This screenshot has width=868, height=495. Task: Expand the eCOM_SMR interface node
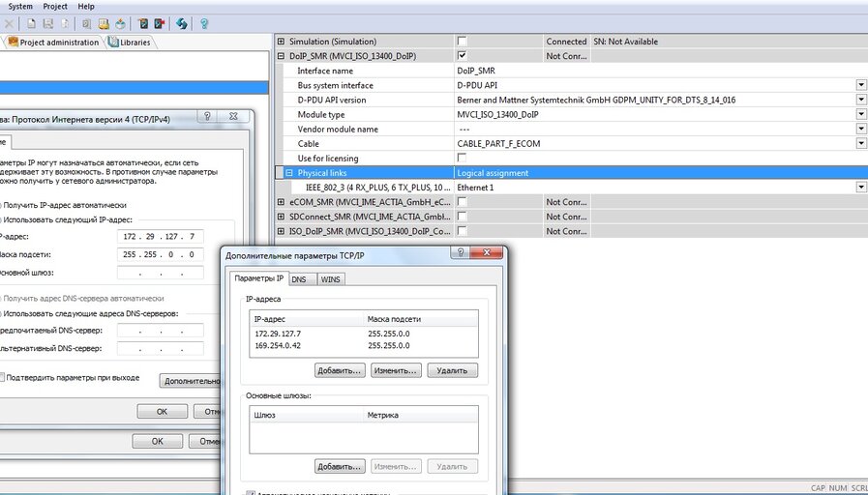point(281,202)
